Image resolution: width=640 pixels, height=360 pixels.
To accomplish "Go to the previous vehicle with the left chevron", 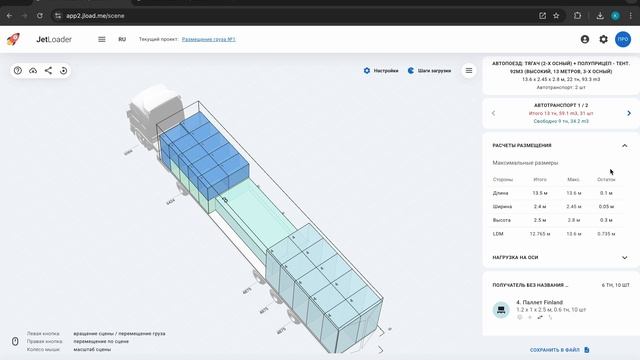I will click(x=493, y=113).
